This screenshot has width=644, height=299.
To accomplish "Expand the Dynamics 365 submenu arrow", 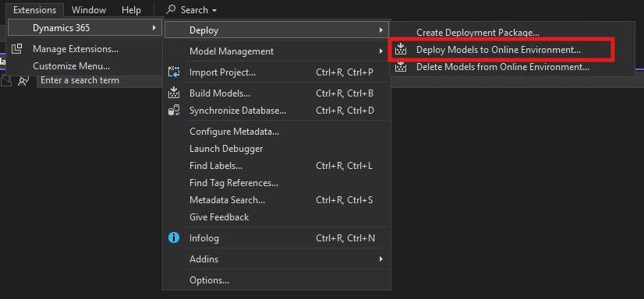I will [x=154, y=28].
